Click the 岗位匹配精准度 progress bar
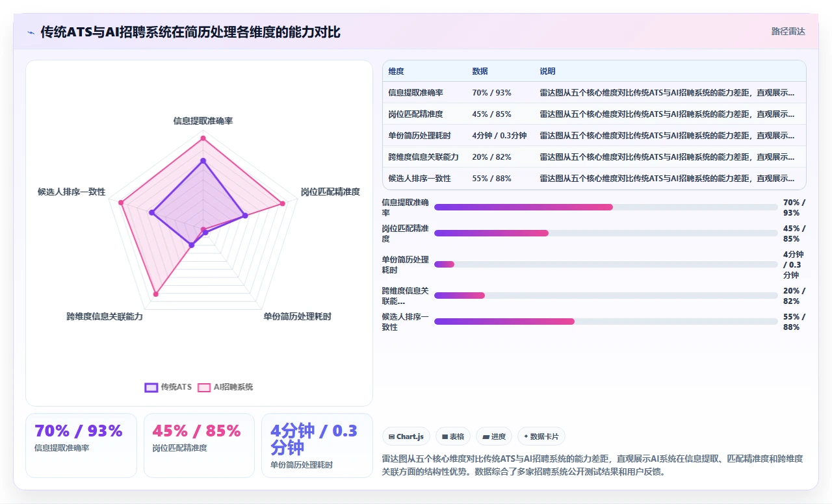Screen dimensions: 832x504 pos(606,233)
